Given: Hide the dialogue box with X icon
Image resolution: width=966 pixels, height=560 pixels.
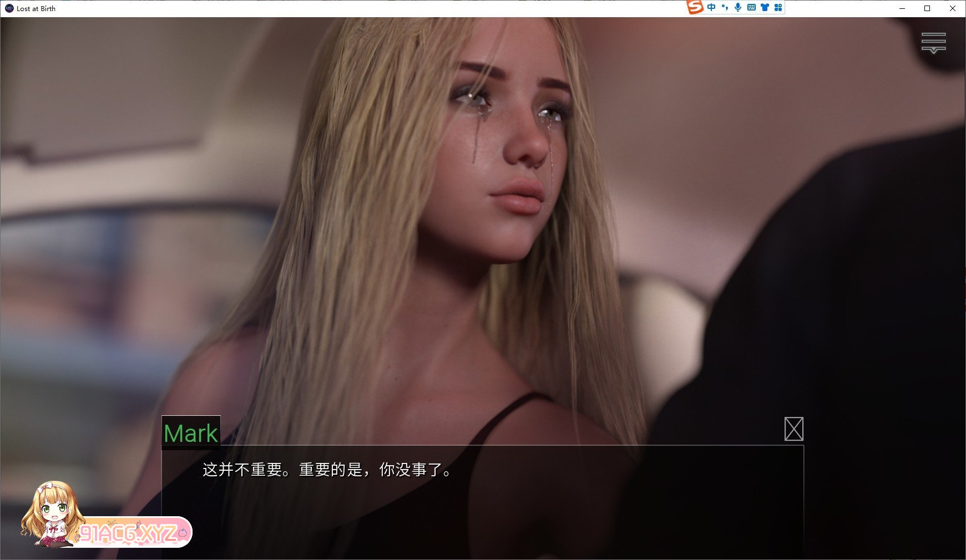Looking at the screenshot, I should [793, 429].
